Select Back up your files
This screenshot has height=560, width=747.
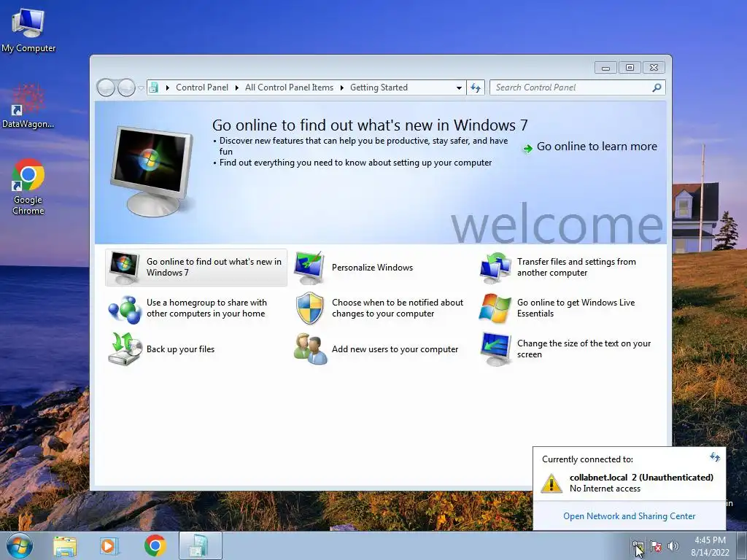181,349
